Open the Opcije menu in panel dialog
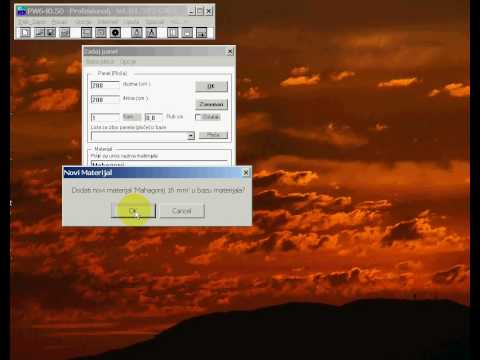 coord(128,62)
